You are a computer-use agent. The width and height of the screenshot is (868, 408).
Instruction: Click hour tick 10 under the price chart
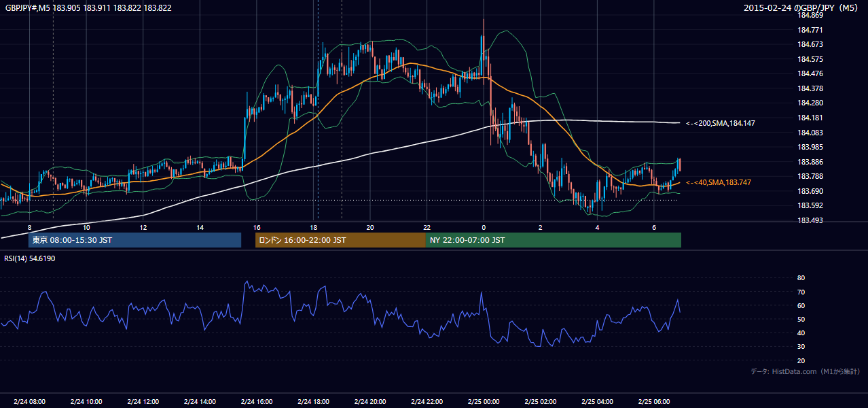86,227
